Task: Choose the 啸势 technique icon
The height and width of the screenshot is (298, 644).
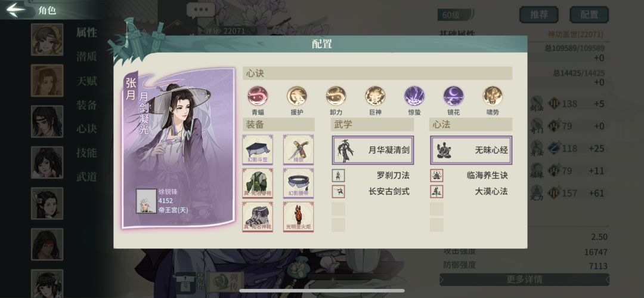Action: pos(493,96)
